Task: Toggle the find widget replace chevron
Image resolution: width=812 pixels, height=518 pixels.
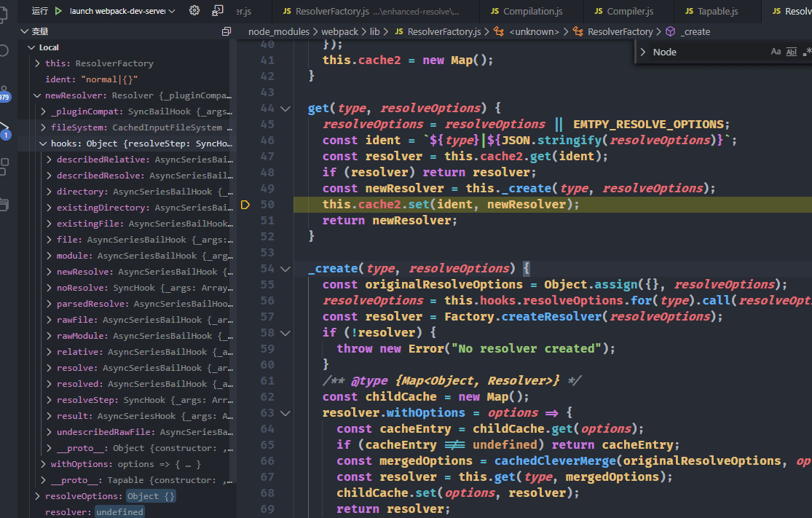Action: tap(643, 52)
